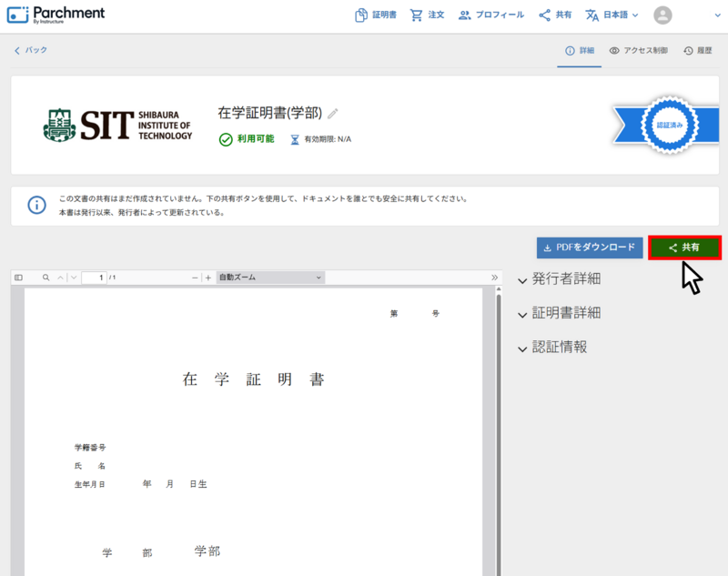This screenshot has width=728, height=576.
Task: Zoom out with the minus icon
Action: pyautogui.click(x=195, y=278)
